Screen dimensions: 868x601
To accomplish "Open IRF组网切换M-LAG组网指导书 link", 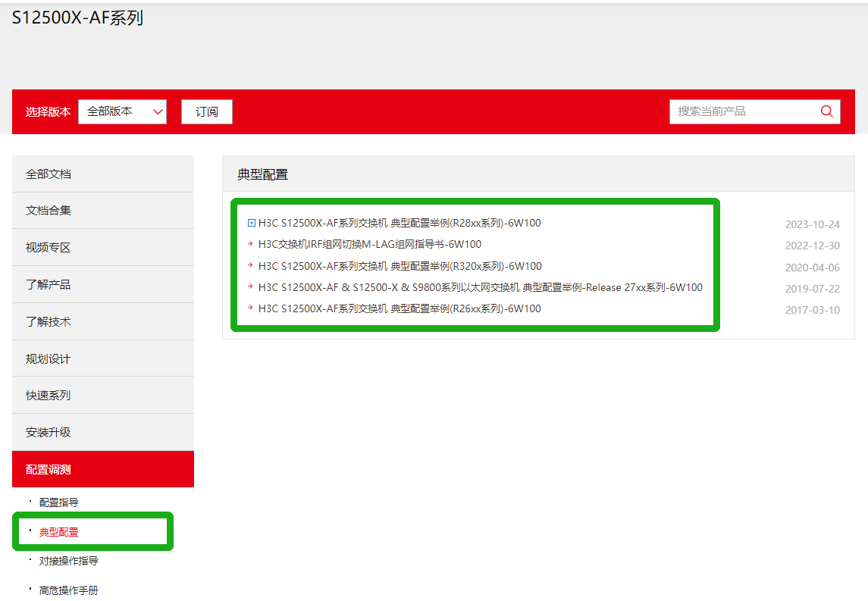I will coord(370,244).
